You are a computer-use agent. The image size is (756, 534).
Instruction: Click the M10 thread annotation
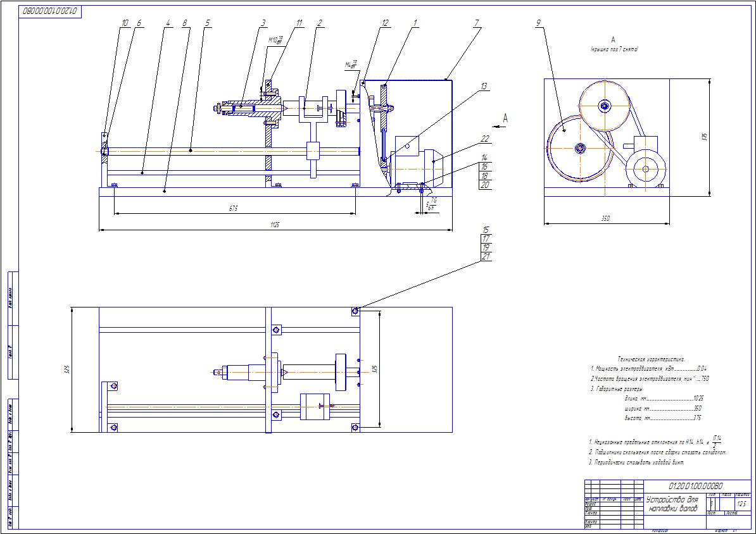275,39
